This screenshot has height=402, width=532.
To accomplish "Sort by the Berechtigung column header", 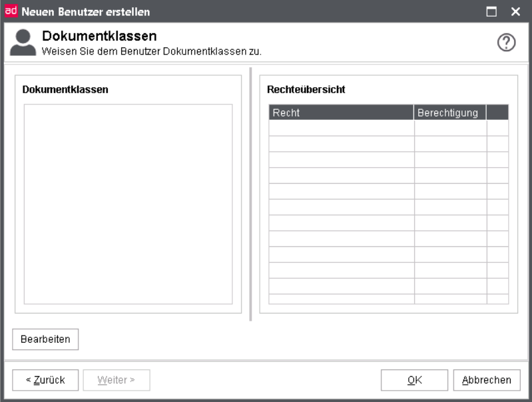I will coord(450,112).
